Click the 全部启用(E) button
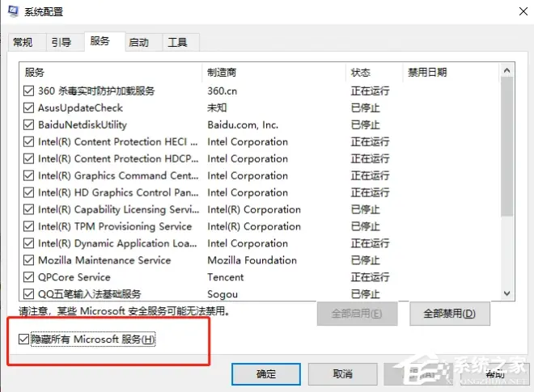 tap(357, 314)
